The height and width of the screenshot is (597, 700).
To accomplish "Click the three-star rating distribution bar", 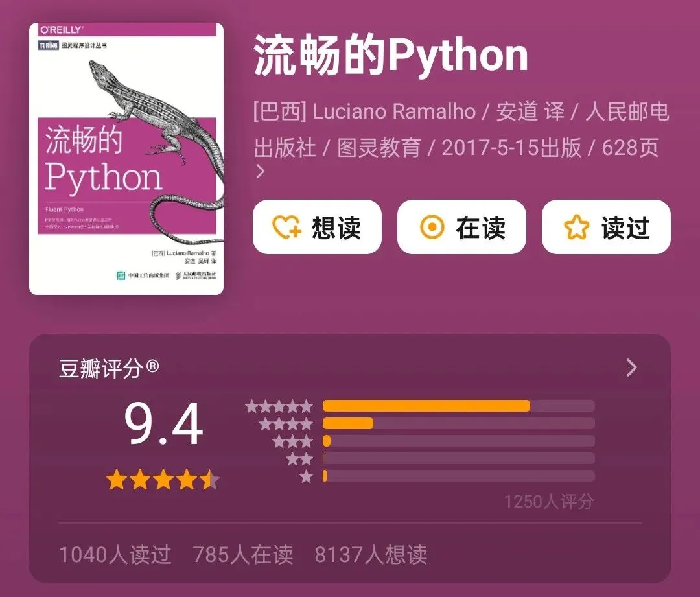I will (x=458, y=441).
